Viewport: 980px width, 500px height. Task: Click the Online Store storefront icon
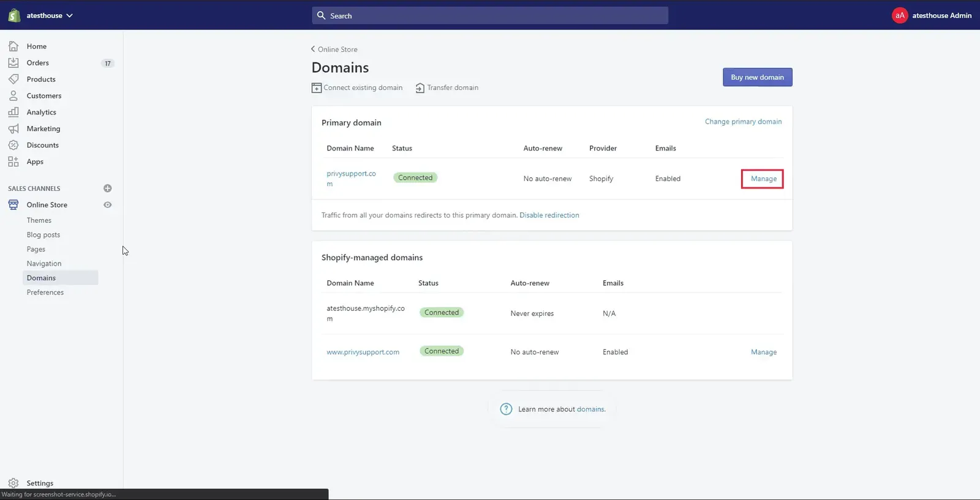[13, 205]
